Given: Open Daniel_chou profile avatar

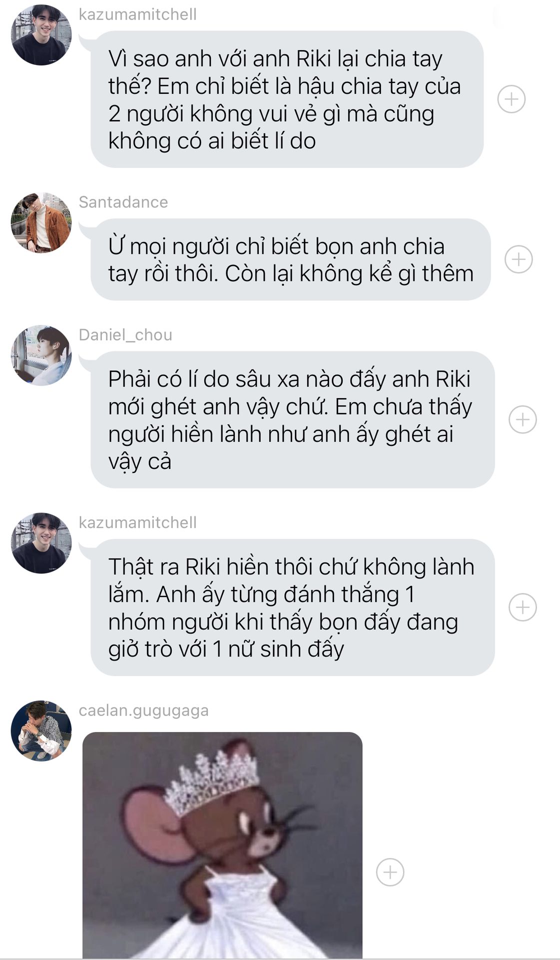Looking at the screenshot, I should click(x=41, y=355).
